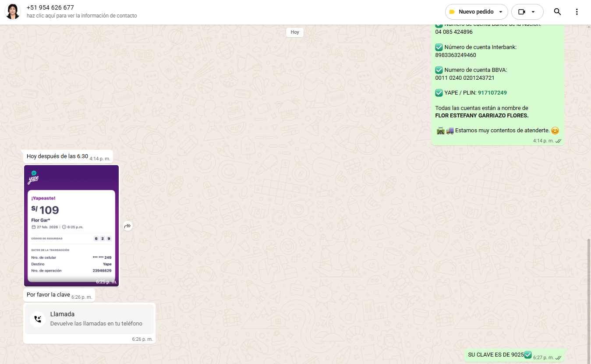Open the Yape S/ 109 receipt image
This screenshot has width=591, height=364.
pyautogui.click(x=71, y=226)
